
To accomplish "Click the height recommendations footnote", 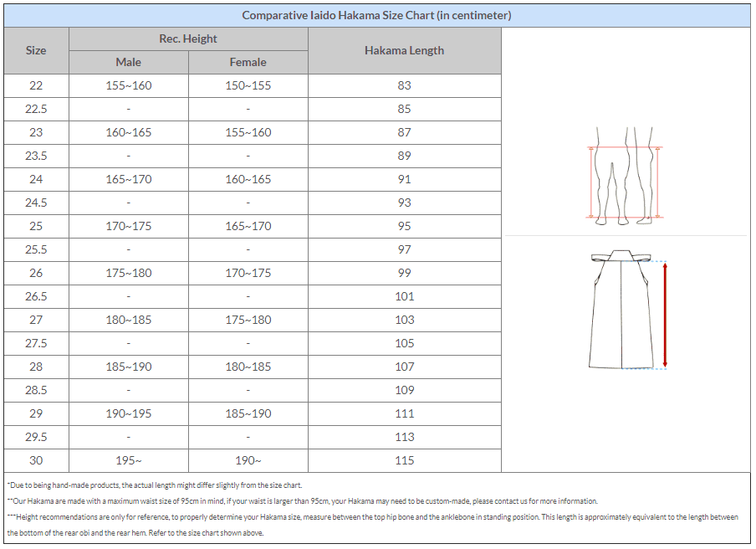I will [373, 525].
